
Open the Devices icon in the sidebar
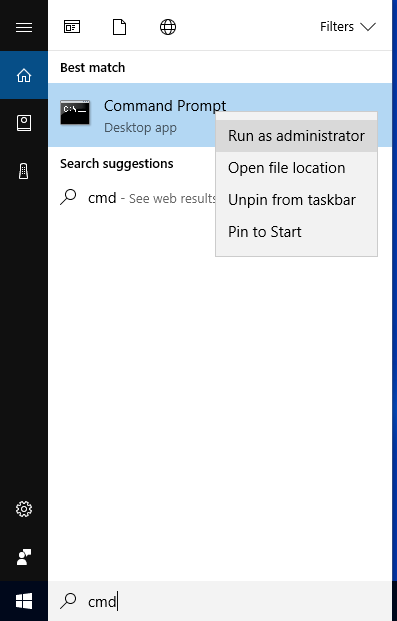pyautogui.click(x=24, y=171)
